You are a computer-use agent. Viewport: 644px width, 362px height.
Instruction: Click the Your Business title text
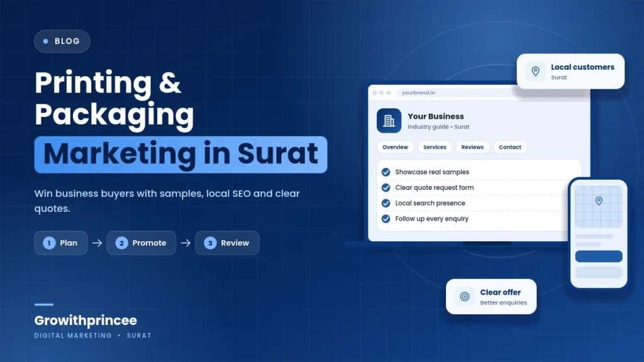click(436, 116)
